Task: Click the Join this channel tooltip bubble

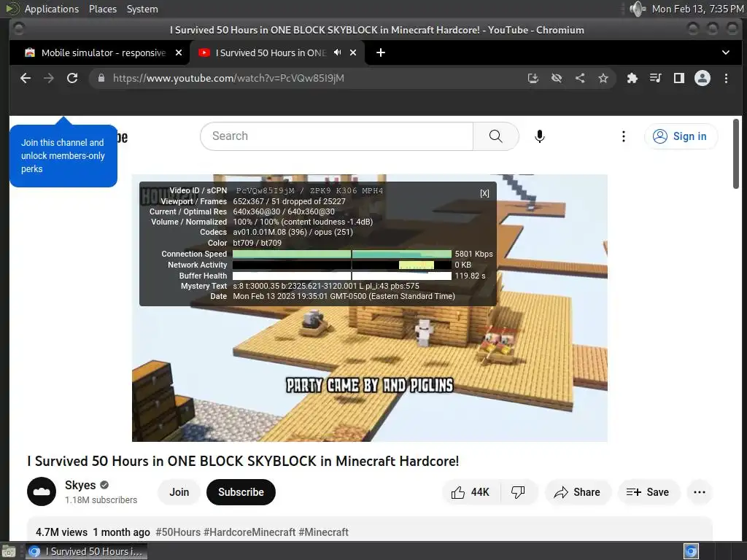Action: 63,155
